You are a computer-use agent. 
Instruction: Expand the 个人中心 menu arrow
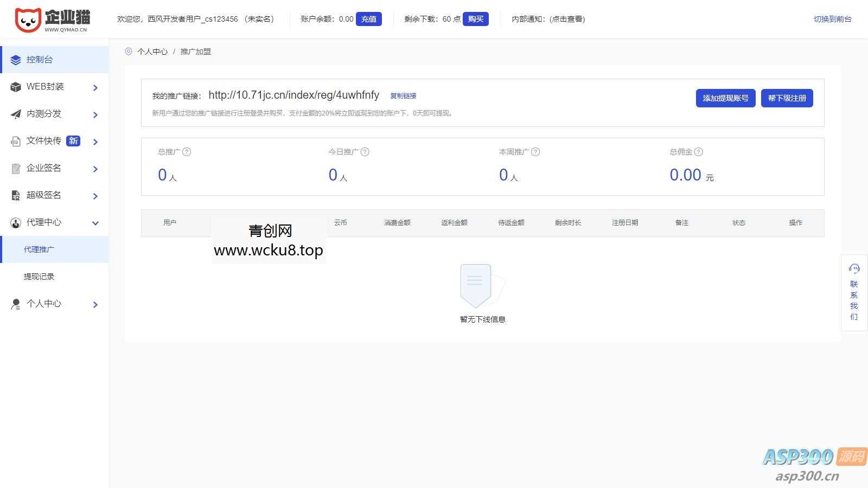[x=95, y=305]
